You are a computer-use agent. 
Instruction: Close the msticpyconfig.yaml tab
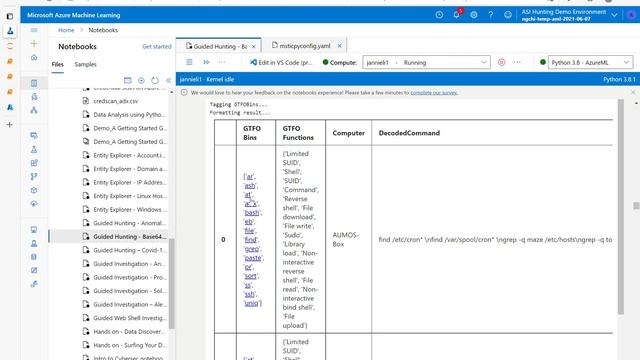[339, 46]
